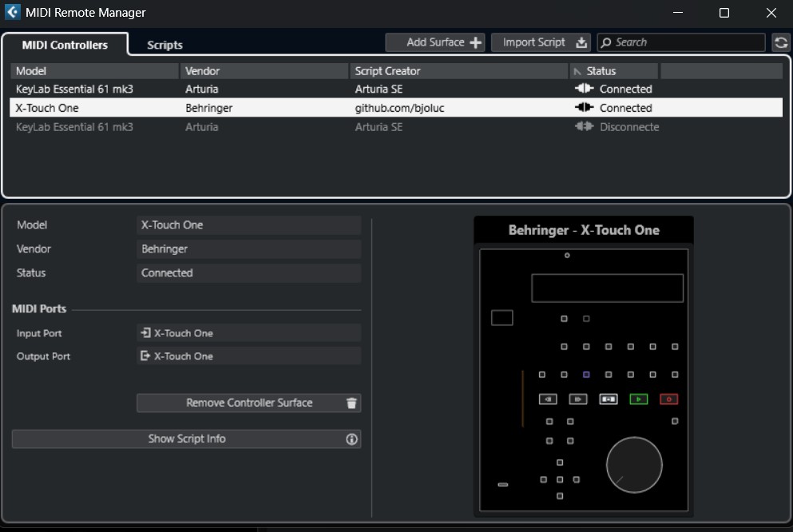Sort by the Status column header
The width and height of the screenshot is (793, 532).
pyautogui.click(x=614, y=71)
